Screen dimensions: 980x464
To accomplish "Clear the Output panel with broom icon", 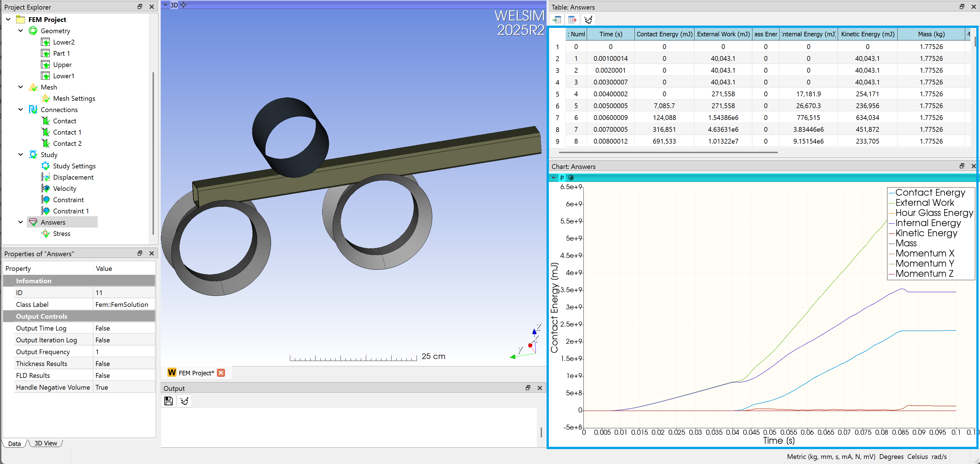I will click(185, 401).
